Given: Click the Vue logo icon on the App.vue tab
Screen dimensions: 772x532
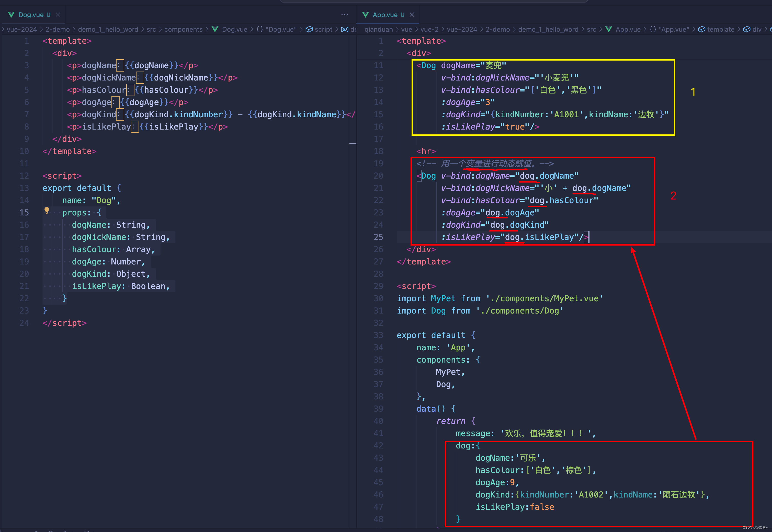Looking at the screenshot, I should pos(366,14).
